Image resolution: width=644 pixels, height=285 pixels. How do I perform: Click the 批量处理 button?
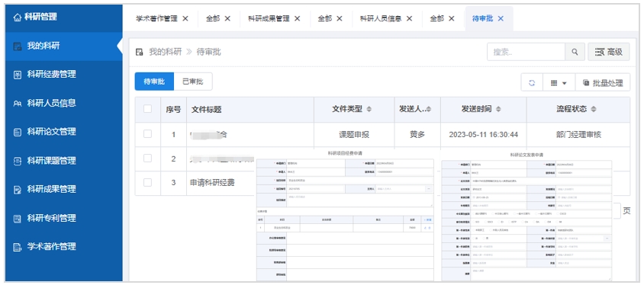pos(603,83)
